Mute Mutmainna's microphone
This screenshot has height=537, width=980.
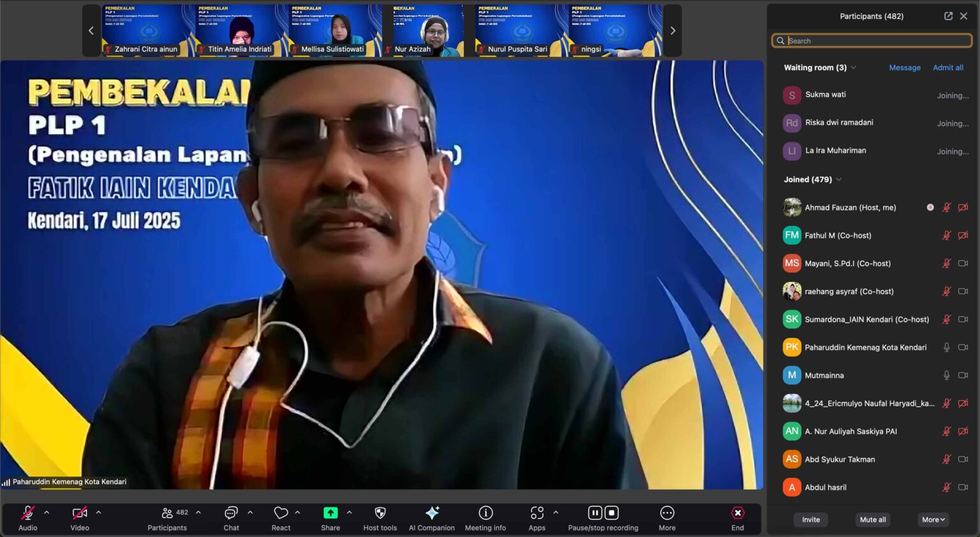coord(947,376)
